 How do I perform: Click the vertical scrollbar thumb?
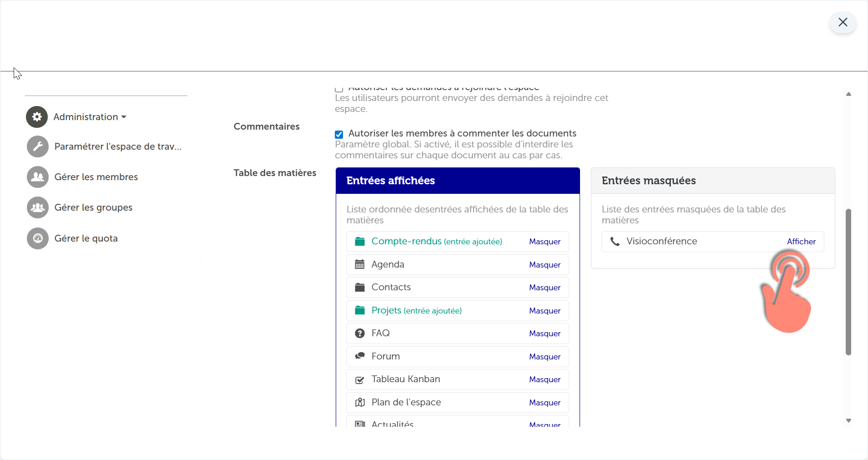[x=848, y=282]
